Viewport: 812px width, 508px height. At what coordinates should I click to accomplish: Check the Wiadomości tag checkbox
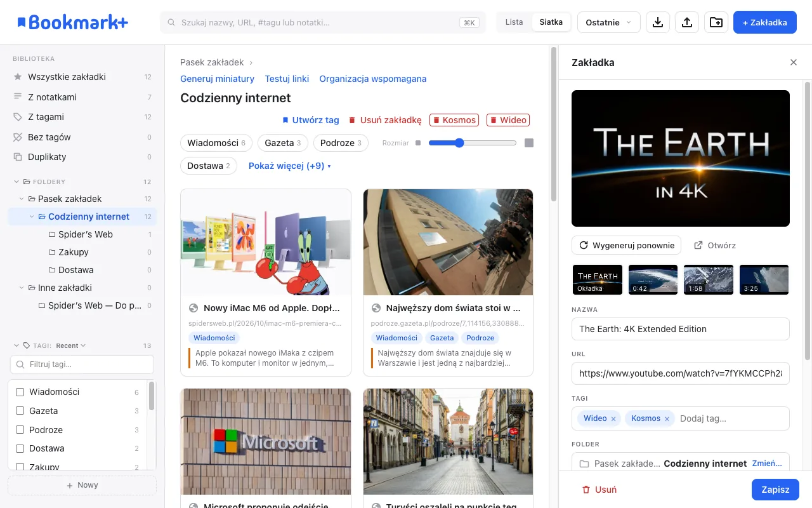[20, 392]
